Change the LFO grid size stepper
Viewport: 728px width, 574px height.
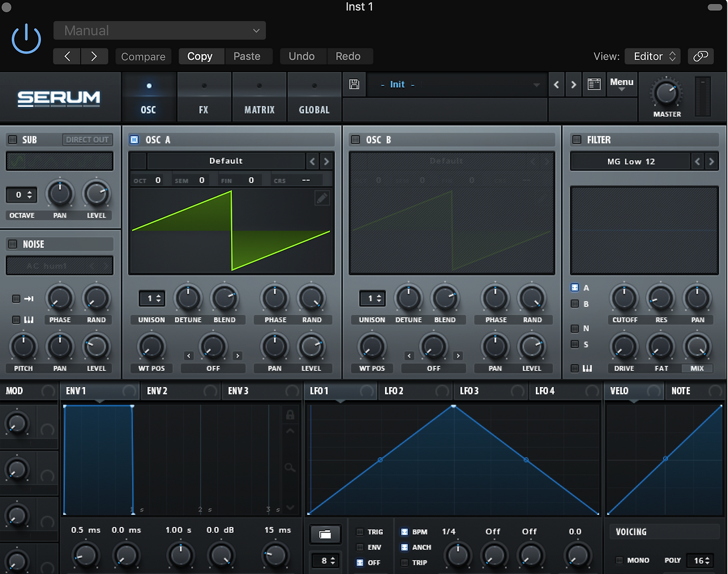325,561
